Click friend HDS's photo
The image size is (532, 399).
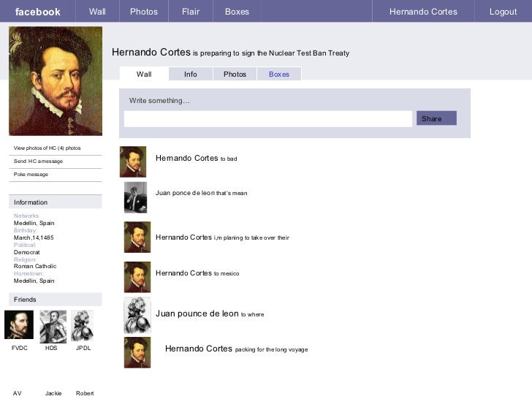[x=53, y=327]
